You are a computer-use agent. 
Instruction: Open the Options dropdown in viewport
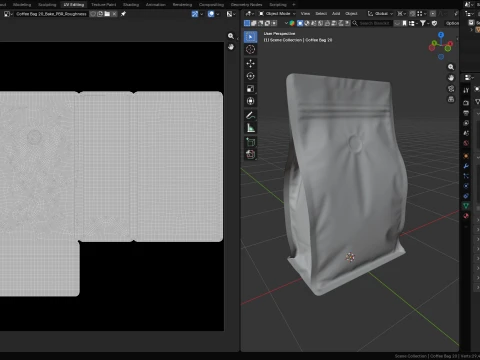click(x=452, y=23)
